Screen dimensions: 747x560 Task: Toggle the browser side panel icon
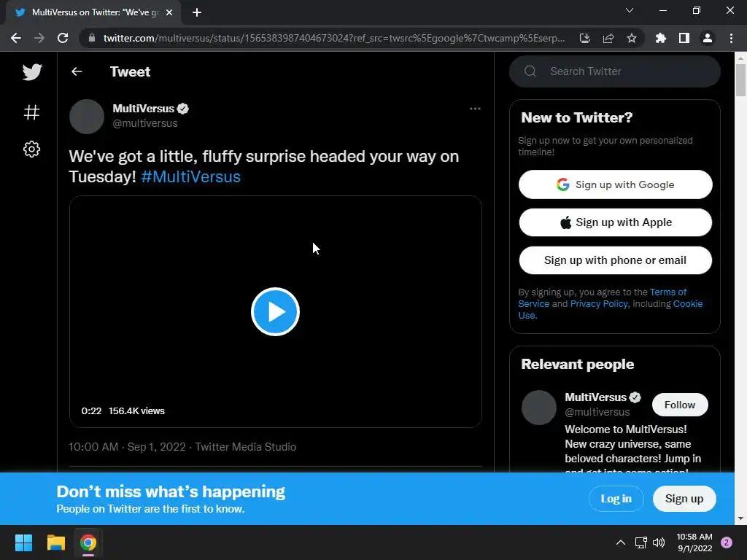(x=684, y=38)
